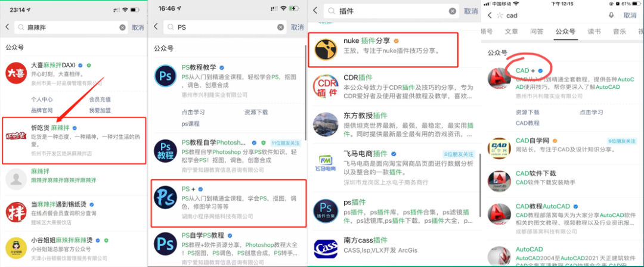Open ps插件 account icon
The width and height of the screenshot is (644, 267).
(326, 210)
